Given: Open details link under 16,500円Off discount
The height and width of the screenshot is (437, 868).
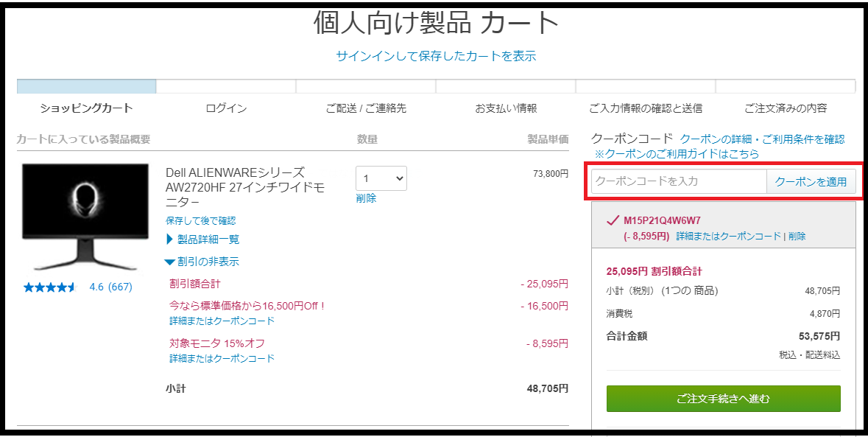Looking at the screenshot, I should pos(222,321).
